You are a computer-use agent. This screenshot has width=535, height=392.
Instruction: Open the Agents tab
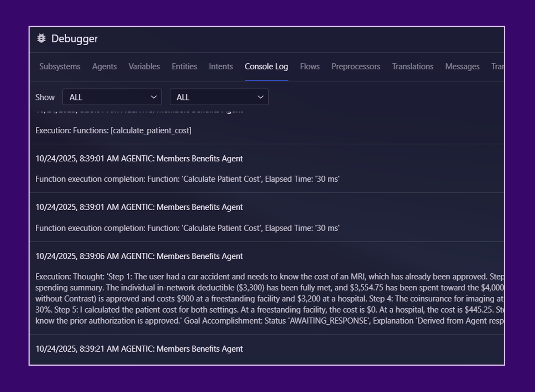point(104,67)
